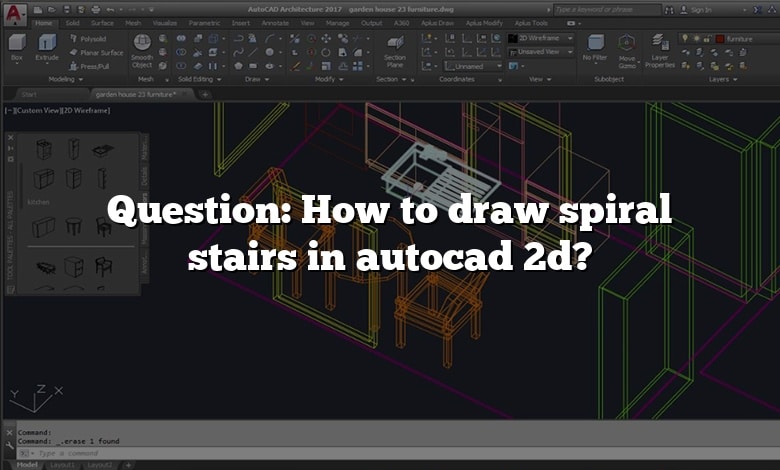
Task: Open the Section Plane tool
Action: tap(395, 47)
